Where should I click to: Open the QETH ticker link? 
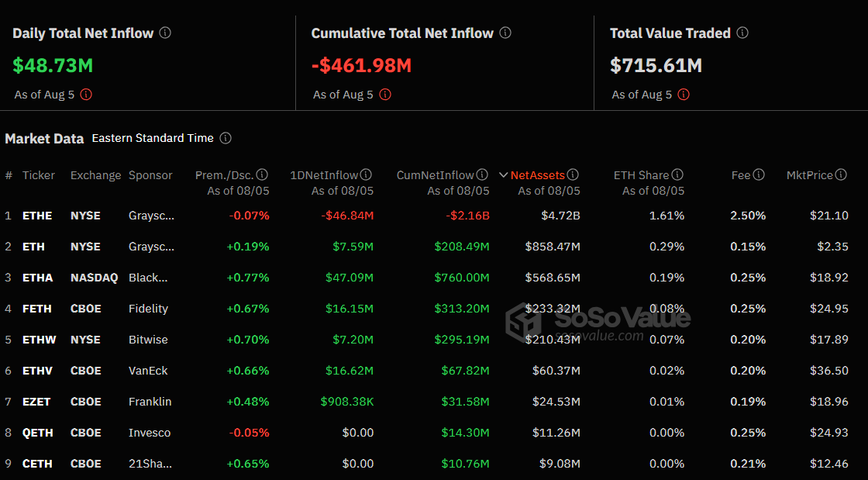tap(38, 433)
